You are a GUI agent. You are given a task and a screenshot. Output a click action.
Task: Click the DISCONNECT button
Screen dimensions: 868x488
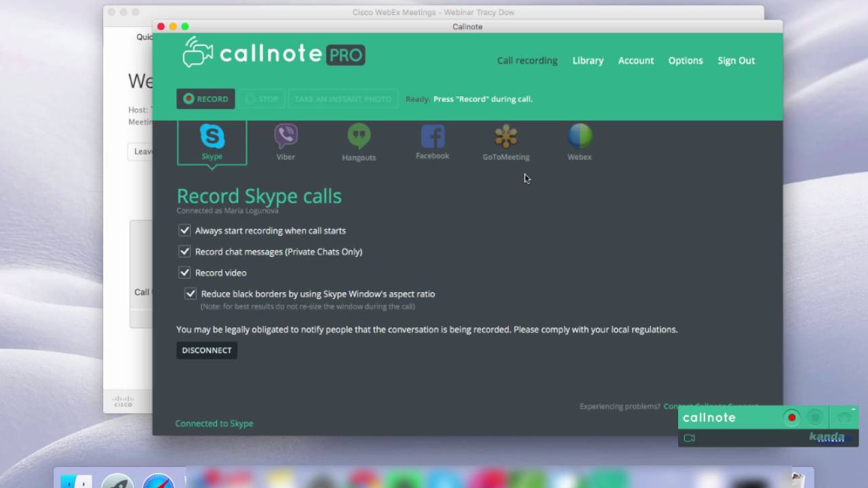(x=207, y=350)
